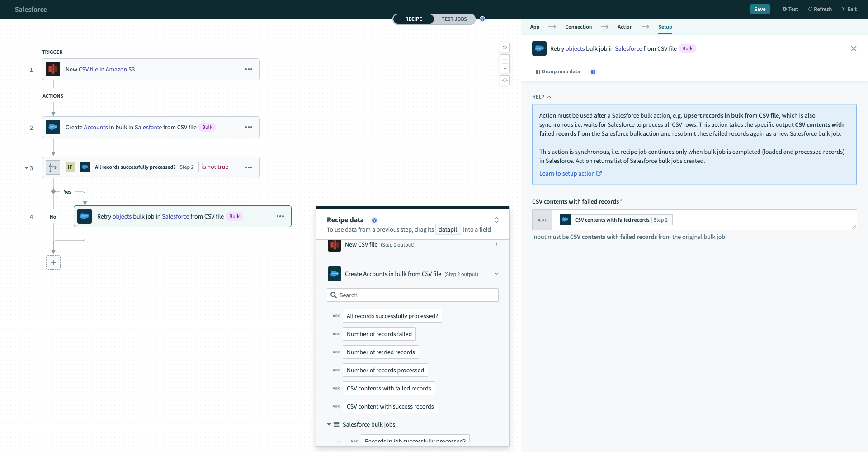Click the help icon next to Group map data
This screenshot has width=868, height=452.
593,71
